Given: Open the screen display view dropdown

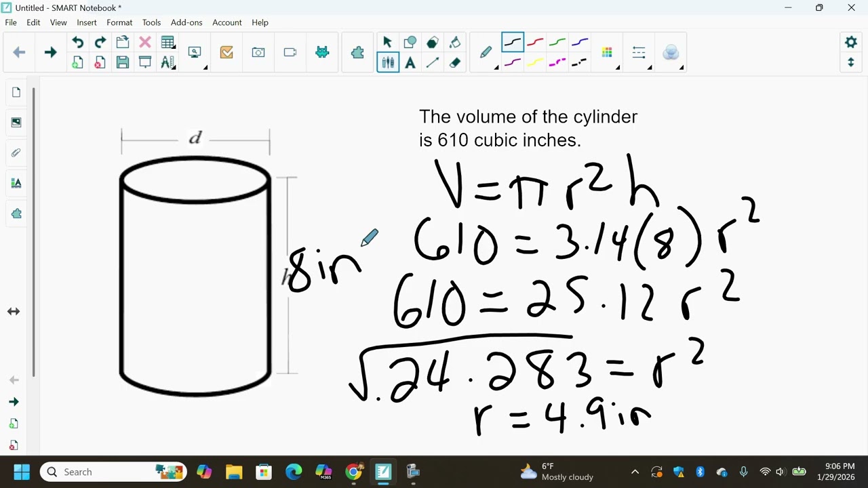Looking at the screenshot, I should 196,53.
